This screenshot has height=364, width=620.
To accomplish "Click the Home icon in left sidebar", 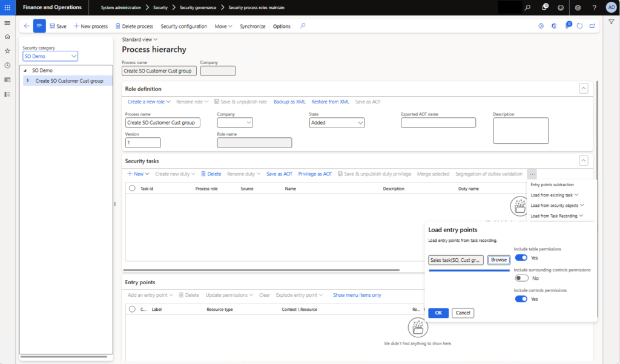I will [x=7, y=37].
